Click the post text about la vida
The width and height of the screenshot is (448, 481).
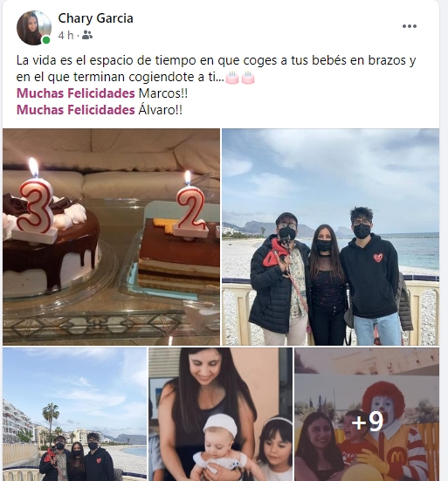pyautogui.click(x=216, y=69)
